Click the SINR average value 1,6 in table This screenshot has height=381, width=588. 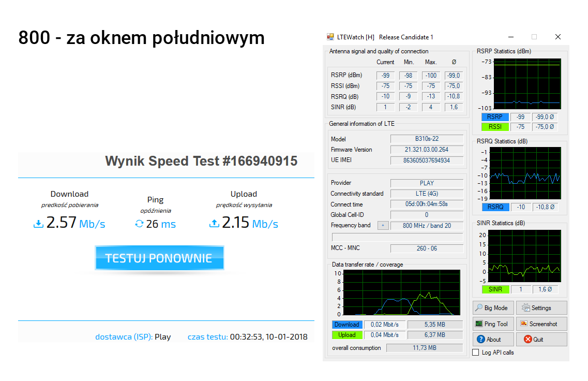click(454, 107)
